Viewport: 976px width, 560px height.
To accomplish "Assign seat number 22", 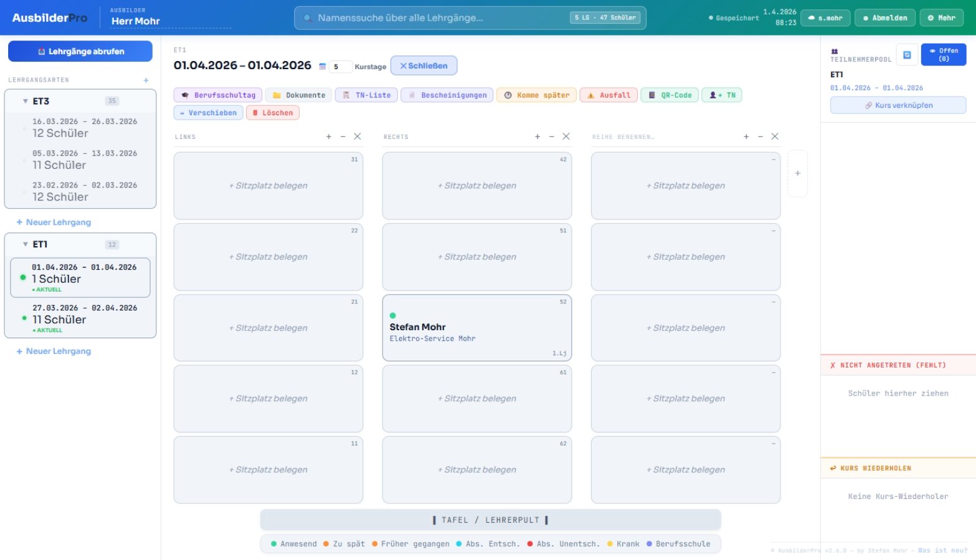I will 268,257.
